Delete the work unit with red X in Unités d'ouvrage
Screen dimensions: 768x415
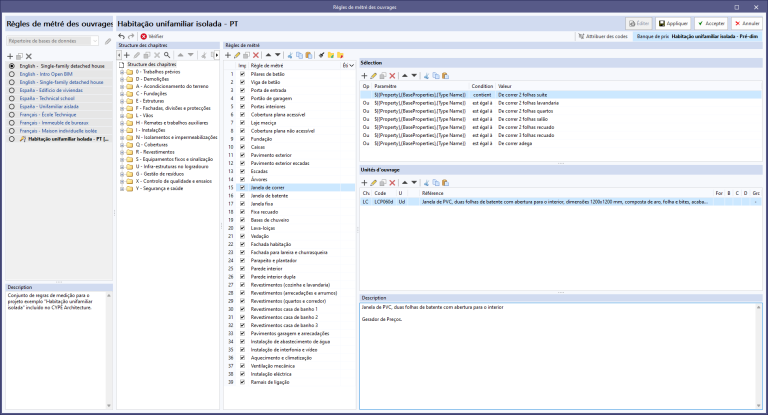point(392,183)
